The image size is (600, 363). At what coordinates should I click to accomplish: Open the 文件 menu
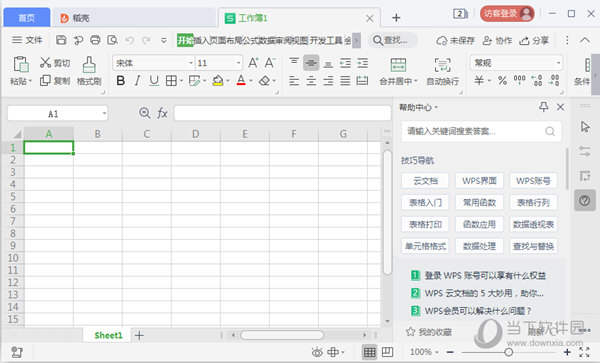tap(27, 40)
